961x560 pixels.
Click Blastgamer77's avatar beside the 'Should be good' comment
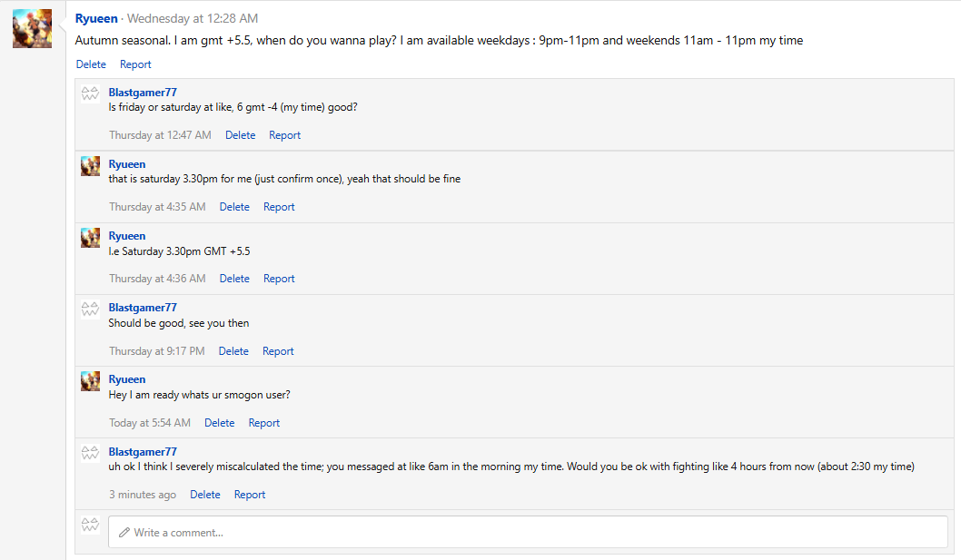pos(90,309)
